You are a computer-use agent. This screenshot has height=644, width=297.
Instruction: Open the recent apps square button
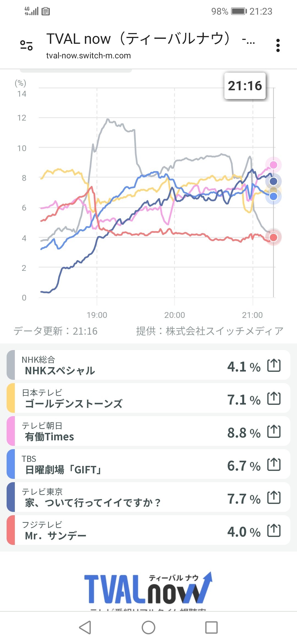211,627
